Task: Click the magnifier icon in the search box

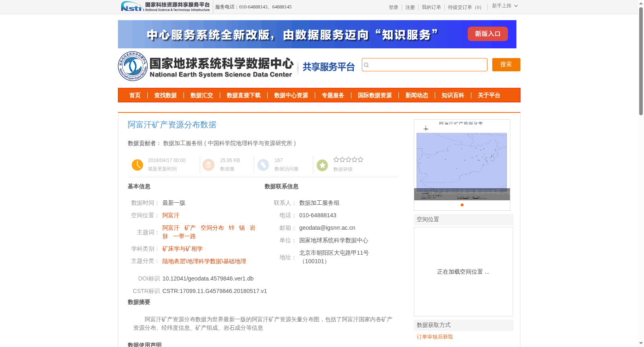Action: coord(366,65)
